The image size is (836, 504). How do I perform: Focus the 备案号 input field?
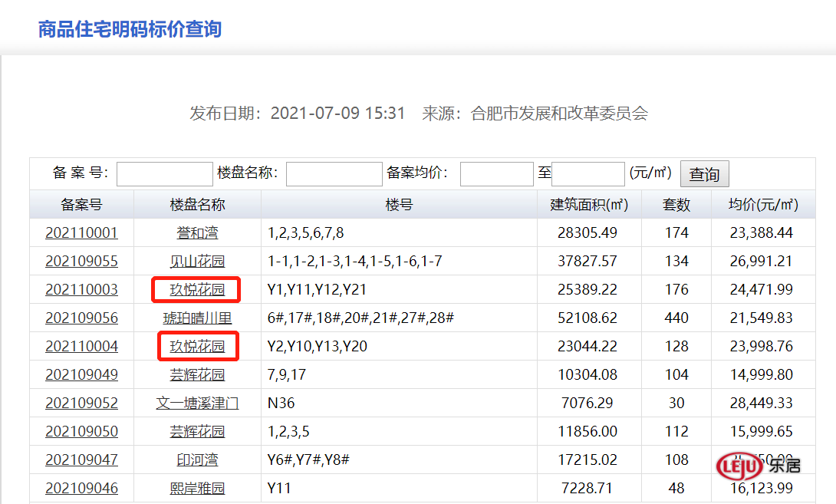[x=165, y=174]
